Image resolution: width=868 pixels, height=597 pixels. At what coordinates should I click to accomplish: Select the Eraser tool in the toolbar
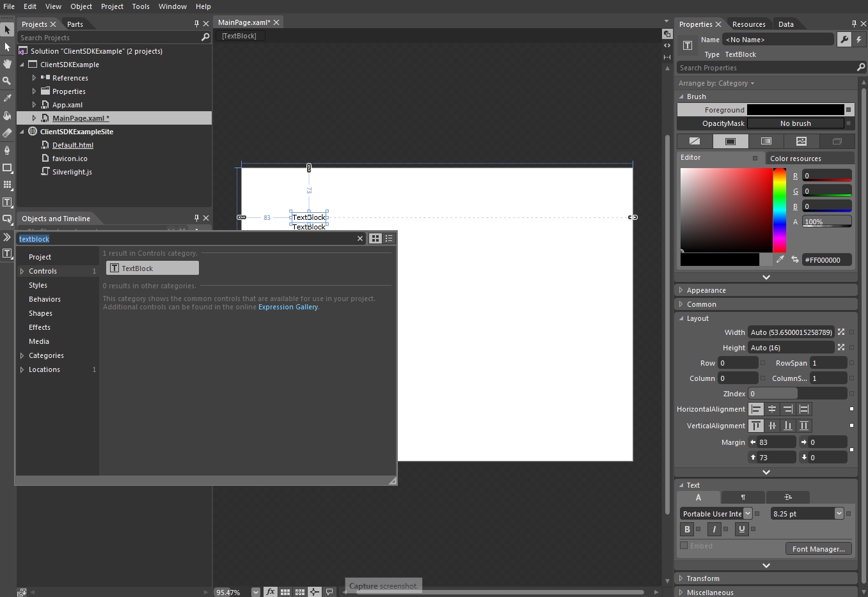tap(7, 133)
